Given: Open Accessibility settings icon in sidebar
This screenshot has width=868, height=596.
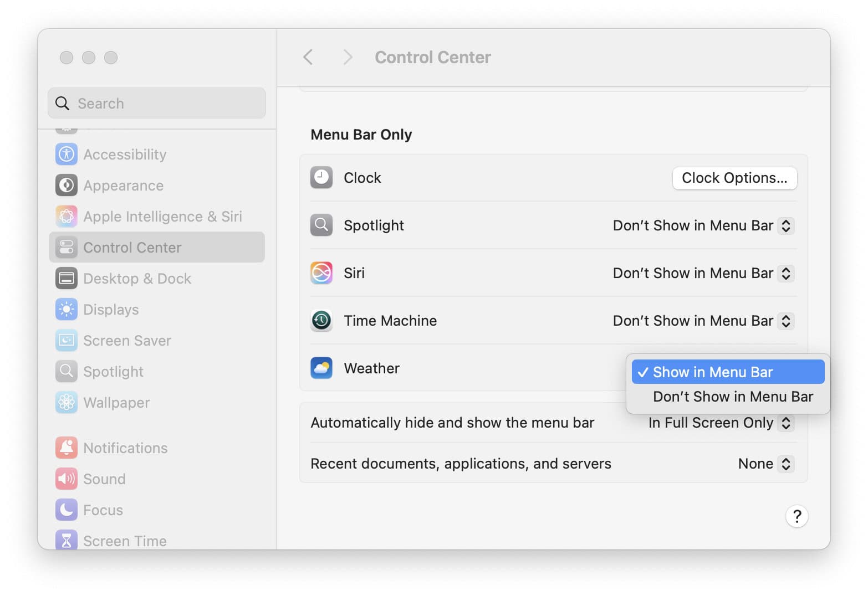Looking at the screenshot, I should (x=66, y=155).
